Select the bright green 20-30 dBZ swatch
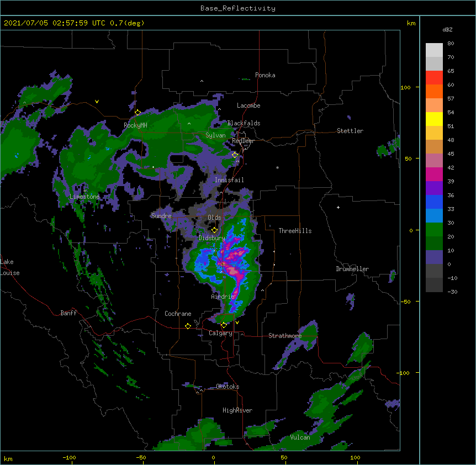476x465 pixels. (434, 230)
